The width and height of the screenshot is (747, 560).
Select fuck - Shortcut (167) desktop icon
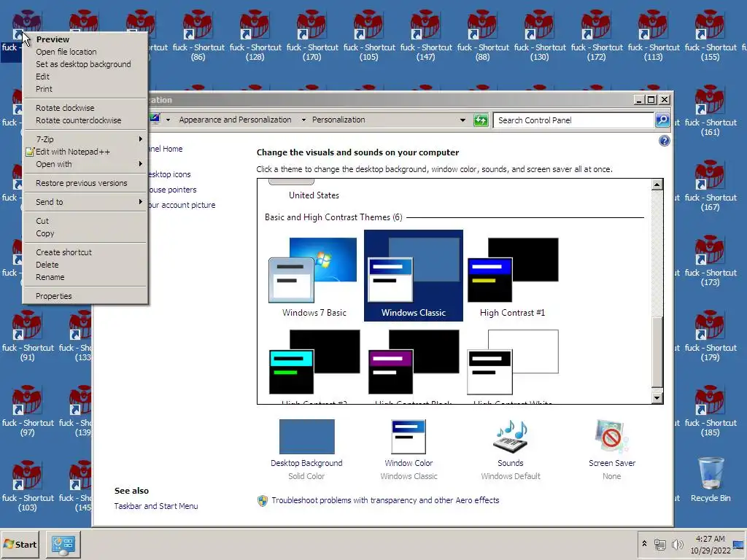pyautogui.click(x=711, y=187)
